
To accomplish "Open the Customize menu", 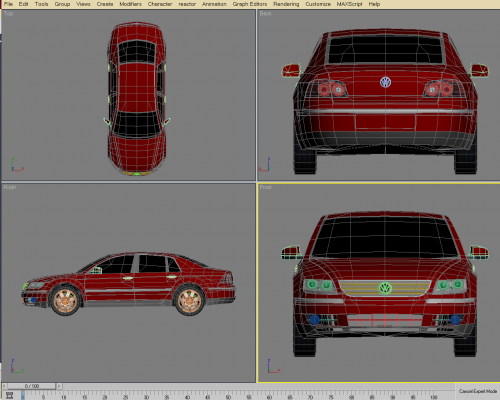I will pos(318,4).
